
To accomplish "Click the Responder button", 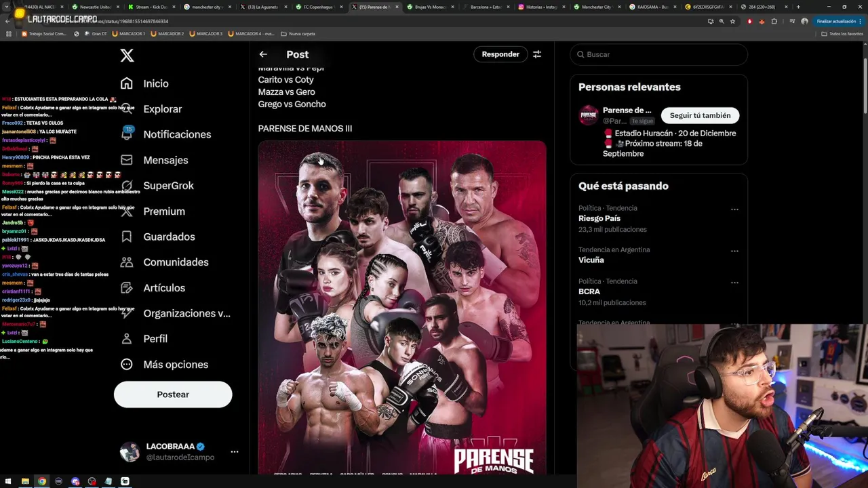I will point(500,54).
